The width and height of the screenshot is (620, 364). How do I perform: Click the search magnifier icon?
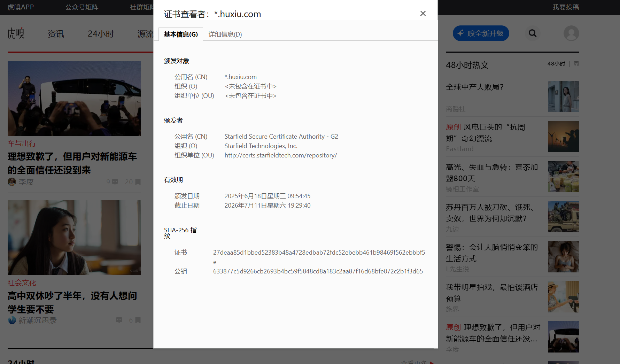point(532,33)
